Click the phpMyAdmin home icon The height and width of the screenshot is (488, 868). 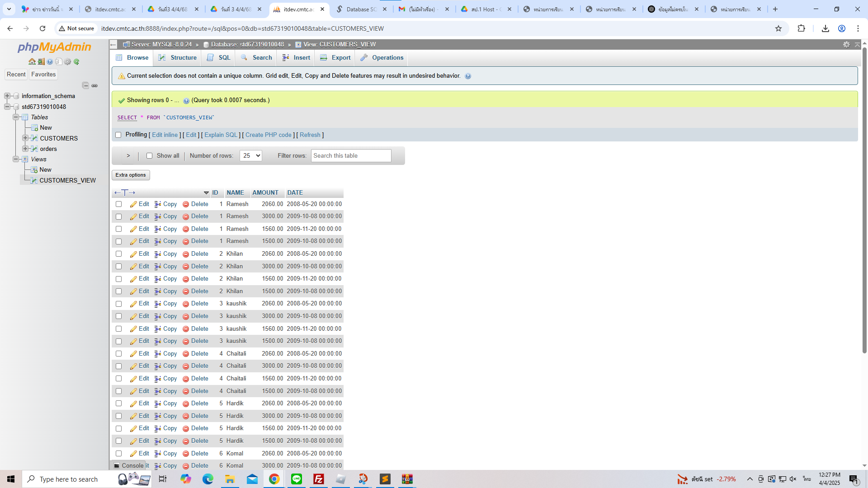point(32,61)
